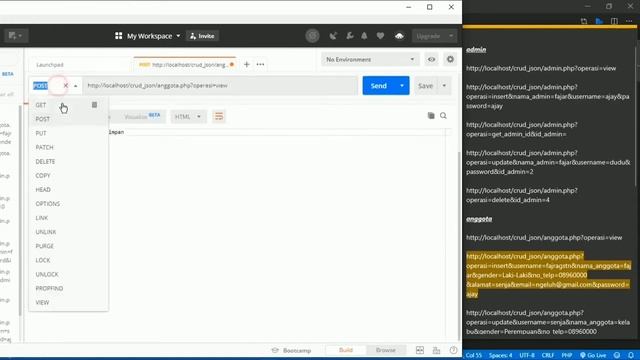Toggle the response line-wrap icon

tap(219, 117)
